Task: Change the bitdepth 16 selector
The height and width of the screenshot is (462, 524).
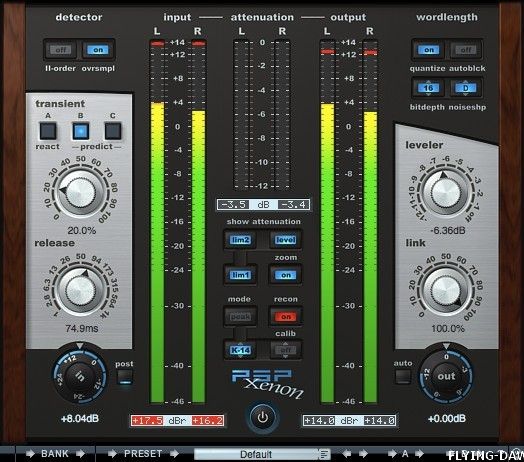Action: click(x=428, y=88)
